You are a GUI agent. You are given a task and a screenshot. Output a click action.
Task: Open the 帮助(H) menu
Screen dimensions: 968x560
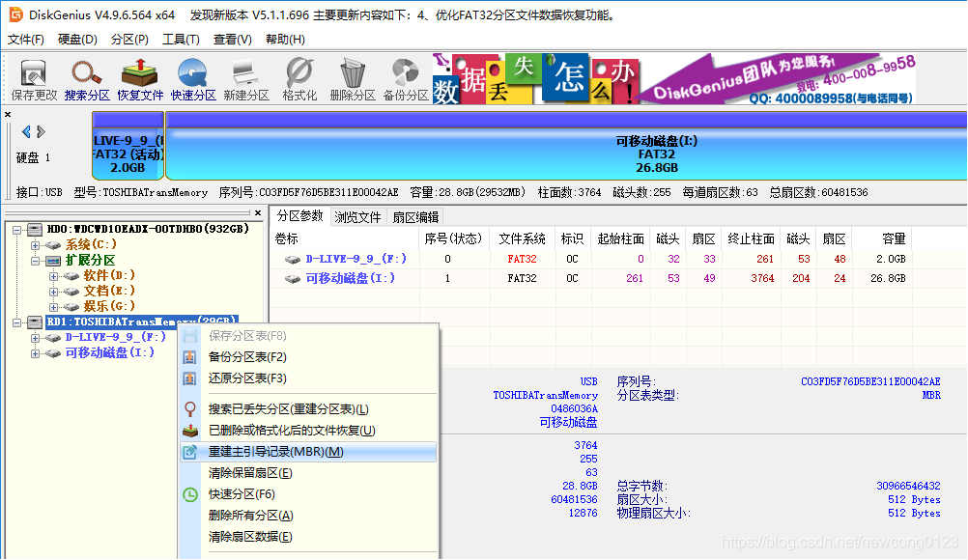(x=285, y=40)
